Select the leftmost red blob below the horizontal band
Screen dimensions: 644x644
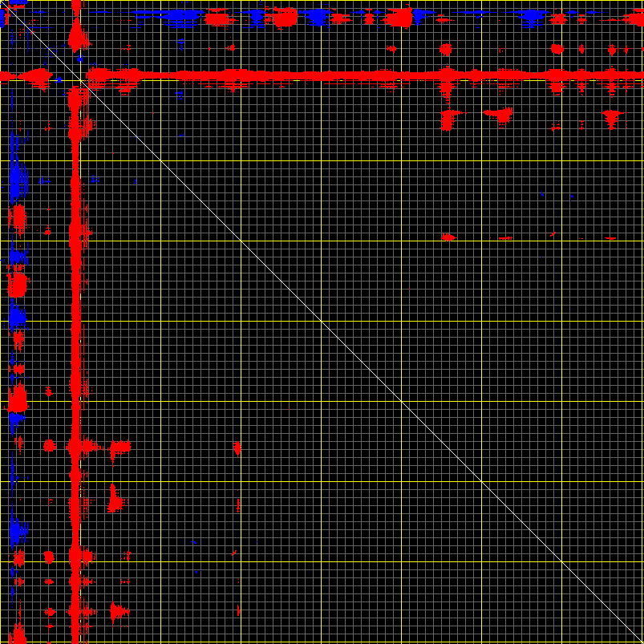click(x=448, y=119)
